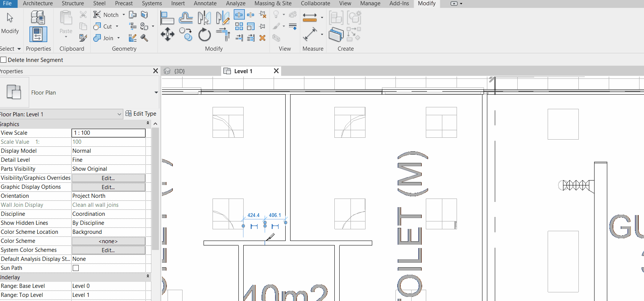This screenshot has width=644, height=301.
Task: Open Visibility/Graphics Overrides Edit button
Action: tap(108, 178)
